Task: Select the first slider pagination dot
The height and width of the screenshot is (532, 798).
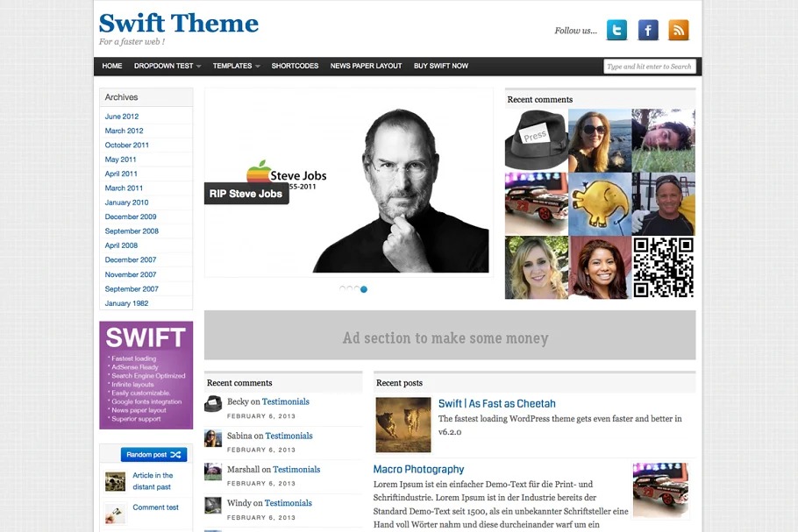Action: pyautogui.click(x=343, y=289)
